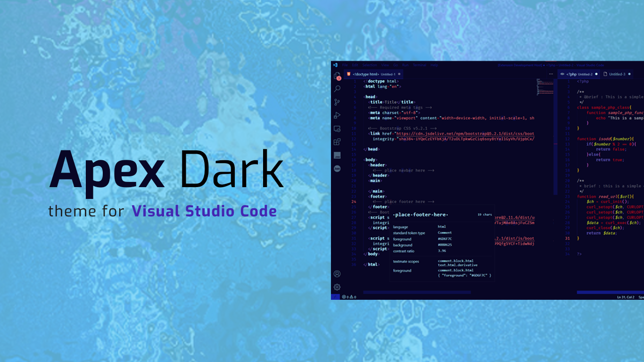The image size is (644, 362).
Task: Click the '19 chars' label in inspector
Action: (x=484, y=214)
